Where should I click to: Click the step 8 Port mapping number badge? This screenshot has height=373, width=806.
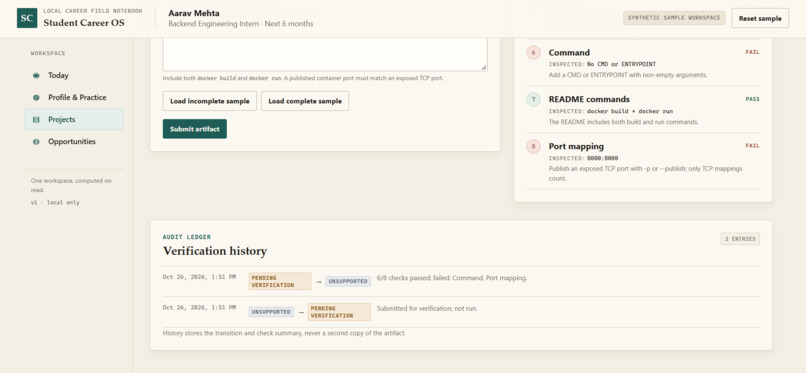point(533,147)
